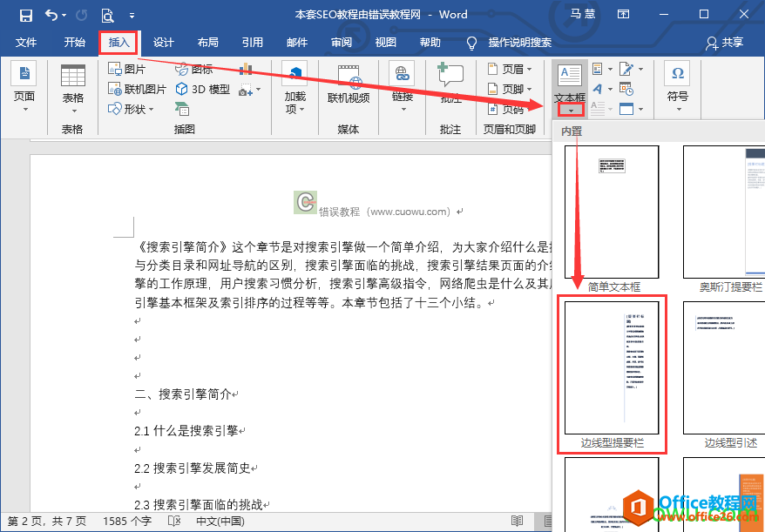The image size is (765, 532).
Task: Open the 设计 ribbon tab
Action: (x=163, y=43)
